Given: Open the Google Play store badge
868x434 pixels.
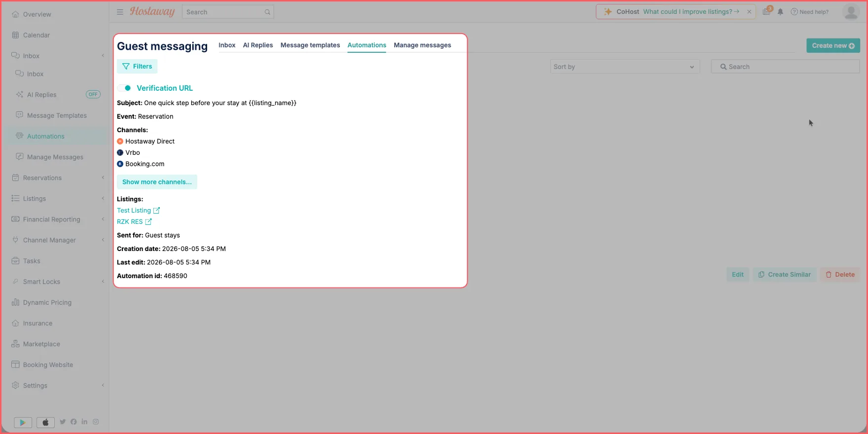Looking at the screenshot, I should click(23, 422).
